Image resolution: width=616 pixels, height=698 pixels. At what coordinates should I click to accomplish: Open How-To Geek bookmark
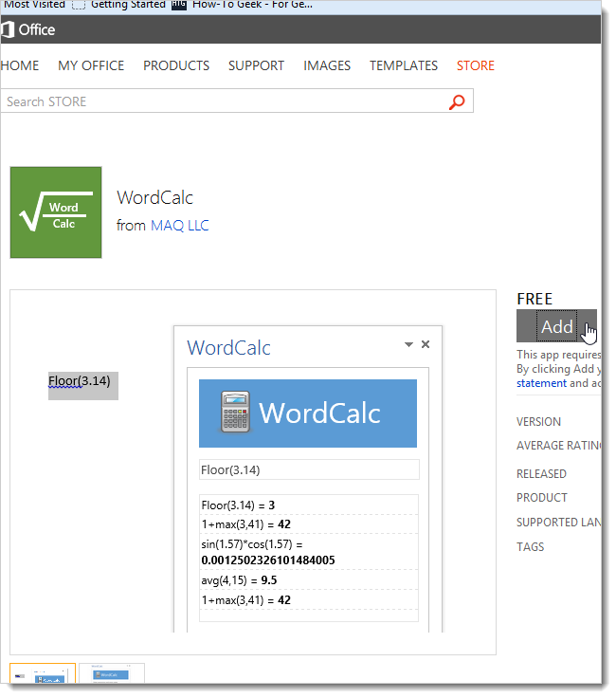pyautogui.click(x=243, y=5)
